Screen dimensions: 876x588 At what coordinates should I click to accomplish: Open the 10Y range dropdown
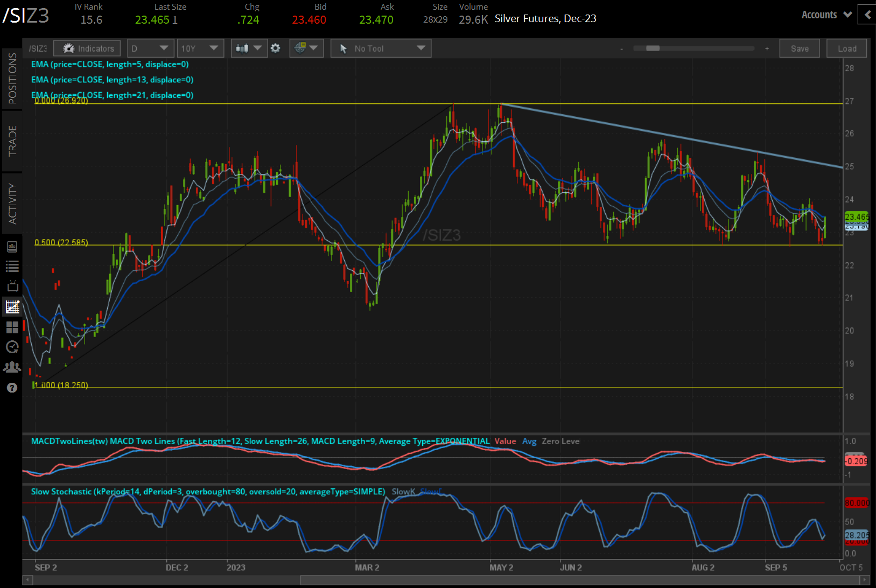pyautogui.click(x=200, y=48)
